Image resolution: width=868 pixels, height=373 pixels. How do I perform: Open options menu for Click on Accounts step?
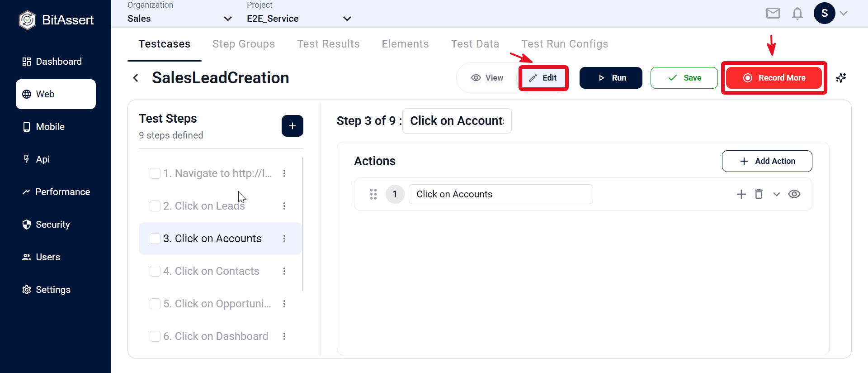click(x=284, y=239)
